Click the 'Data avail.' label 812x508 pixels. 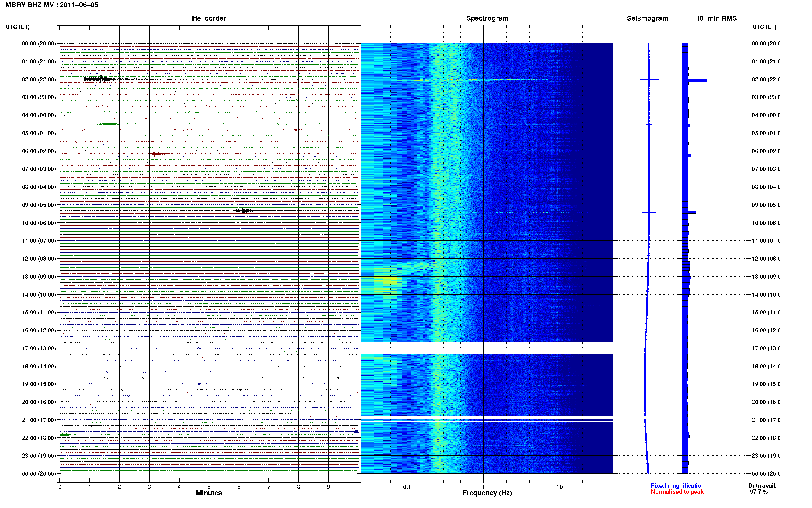[x=762, y=486]
